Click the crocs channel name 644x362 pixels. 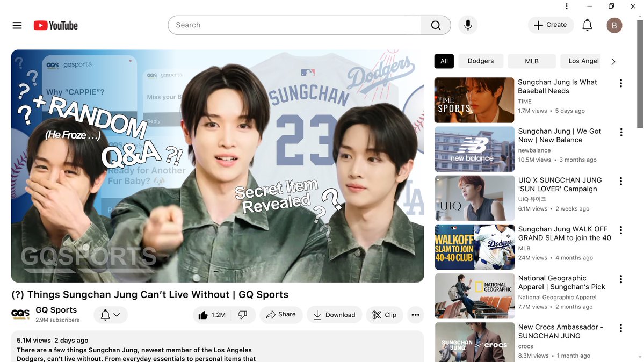point(525,346)
